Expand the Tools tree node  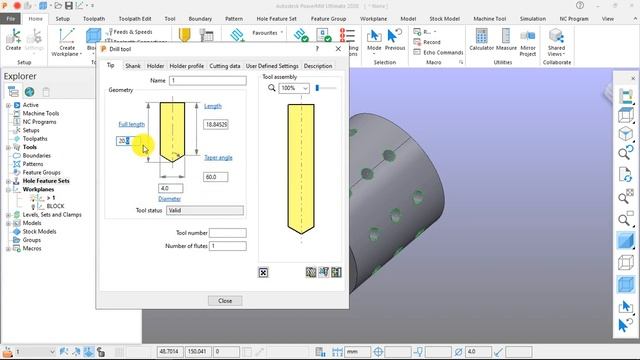click(x=8, y=147)
